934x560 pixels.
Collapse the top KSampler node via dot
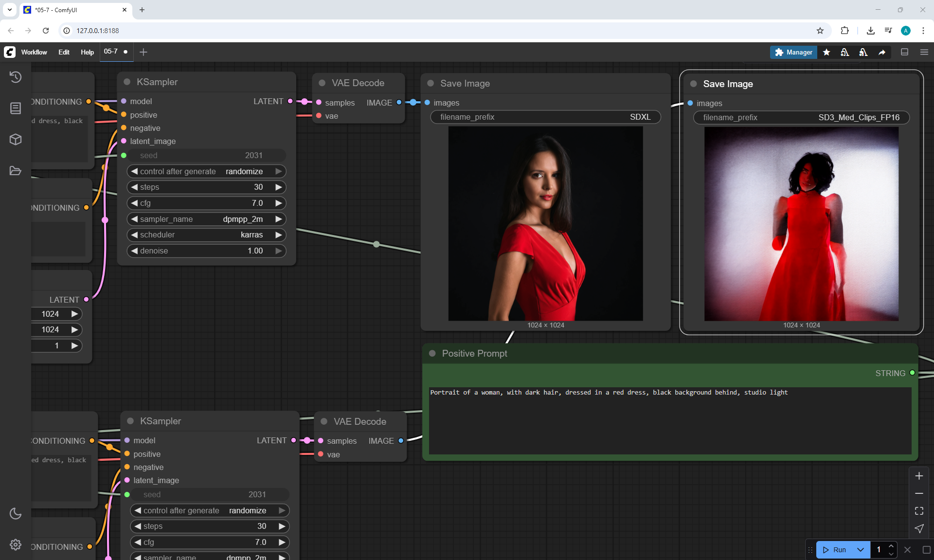[x=127, y=82]
